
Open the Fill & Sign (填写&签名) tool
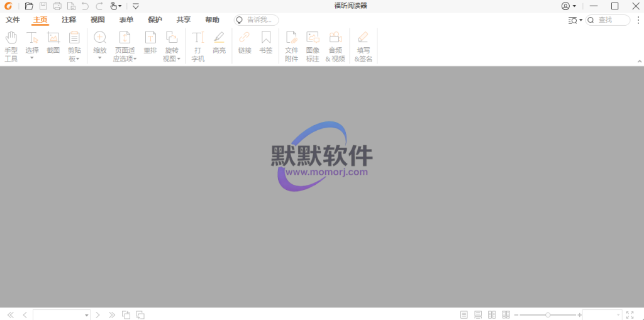pos(364,44)
